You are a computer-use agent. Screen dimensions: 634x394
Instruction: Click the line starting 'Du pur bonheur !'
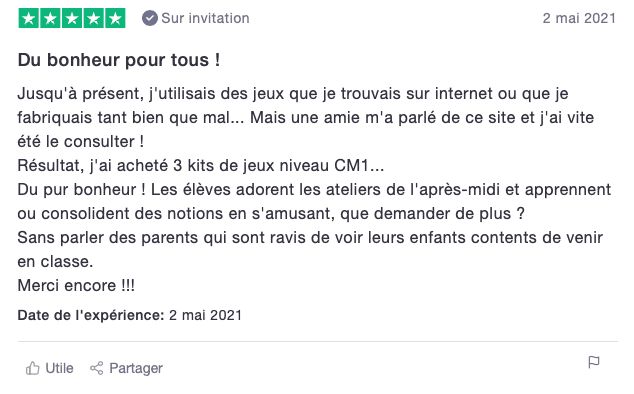pyautogui.click(x=314, y=189)
